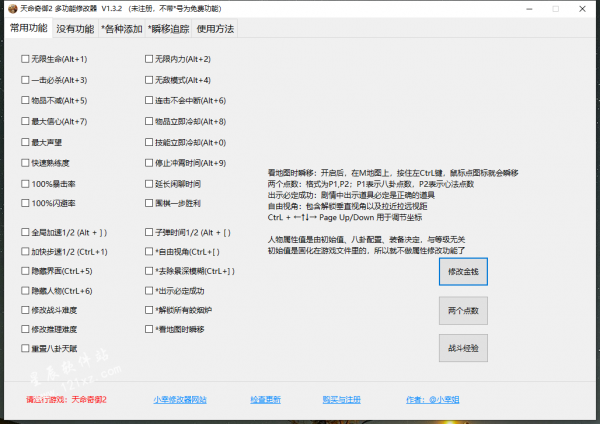
Task: Enable 重置八卦天赋 checkbox
Action: click(x=25, y=348)
